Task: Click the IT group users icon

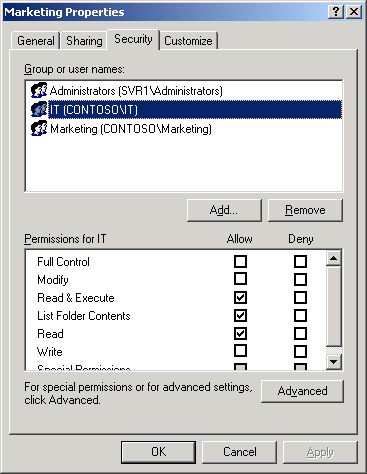Action: [39, 109]
